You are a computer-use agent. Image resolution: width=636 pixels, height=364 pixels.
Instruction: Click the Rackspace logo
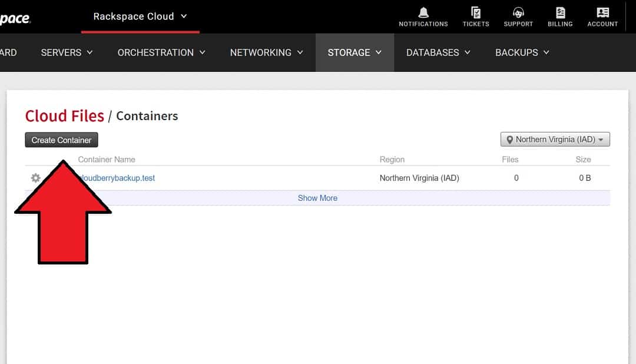point(15,18)
